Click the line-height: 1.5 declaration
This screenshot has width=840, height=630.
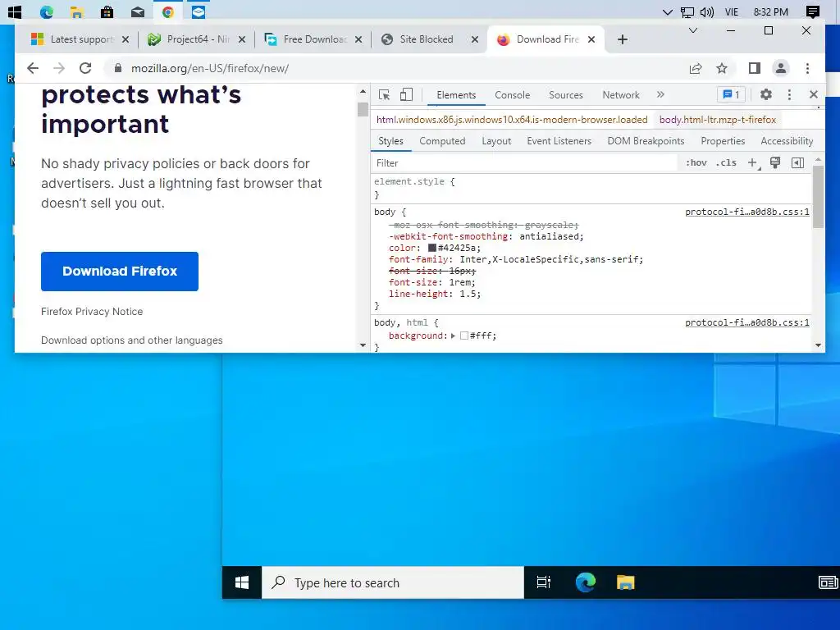tap(435, 294)
